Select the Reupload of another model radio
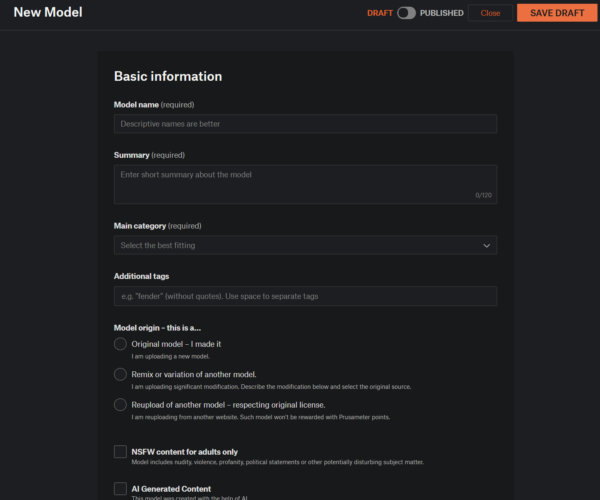The width and height of the screenshot is (600, 500). tap(120, 404)
